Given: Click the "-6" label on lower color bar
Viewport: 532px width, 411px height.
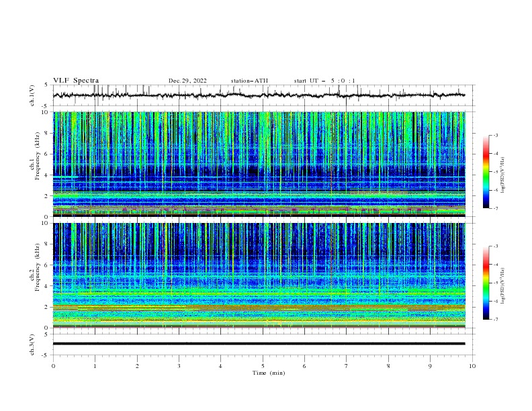Looking at the screenshot, I should (x=495, y=301).
